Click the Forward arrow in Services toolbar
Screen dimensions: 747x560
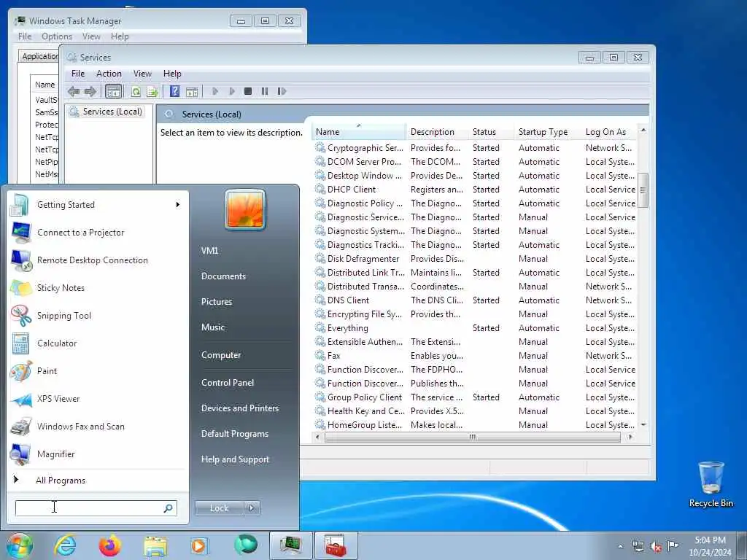click(90, 91)
